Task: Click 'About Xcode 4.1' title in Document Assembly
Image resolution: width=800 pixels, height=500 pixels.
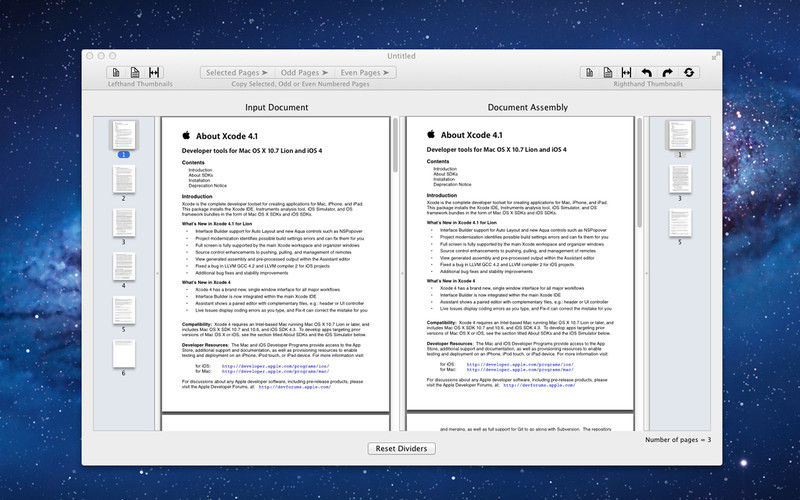Action: 471,135
